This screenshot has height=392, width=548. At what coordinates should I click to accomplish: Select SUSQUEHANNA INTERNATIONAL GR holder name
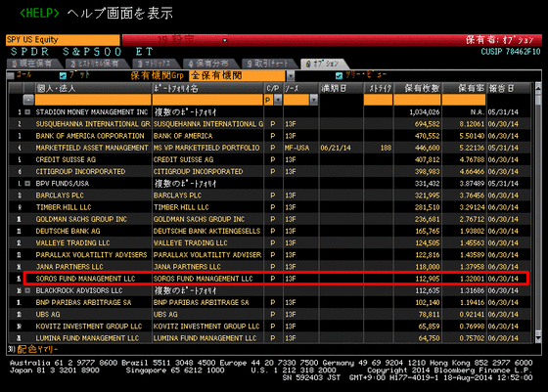tap(93, 124)
